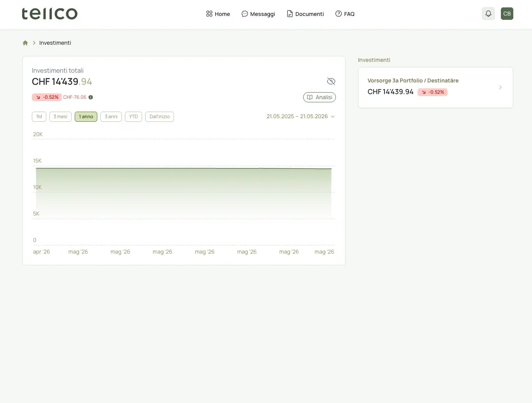Viewport: 532px width, 403px height.
Task: Click the -0.52% badge under Investimenti totali
Action: 47,97
